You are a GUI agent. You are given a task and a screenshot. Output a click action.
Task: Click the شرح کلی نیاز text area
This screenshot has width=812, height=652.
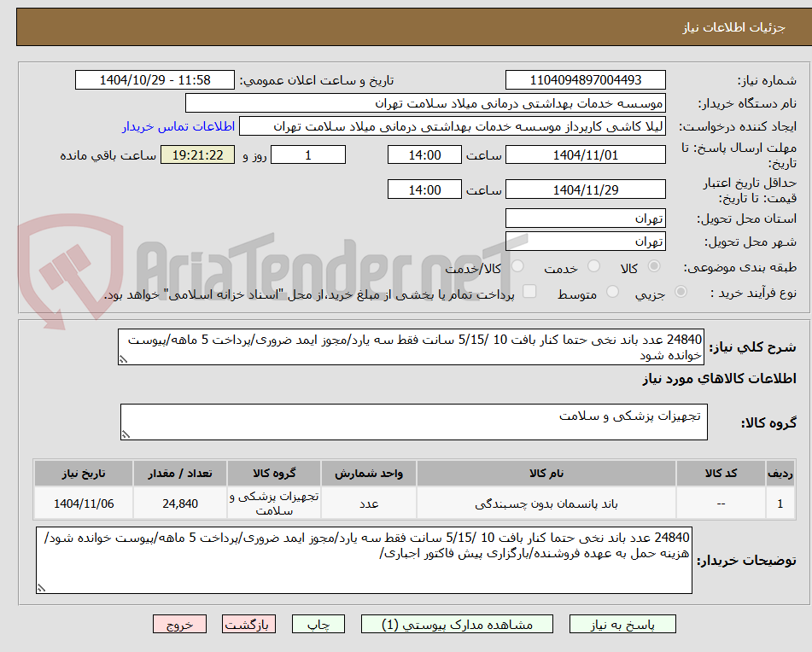coord(412,347)
